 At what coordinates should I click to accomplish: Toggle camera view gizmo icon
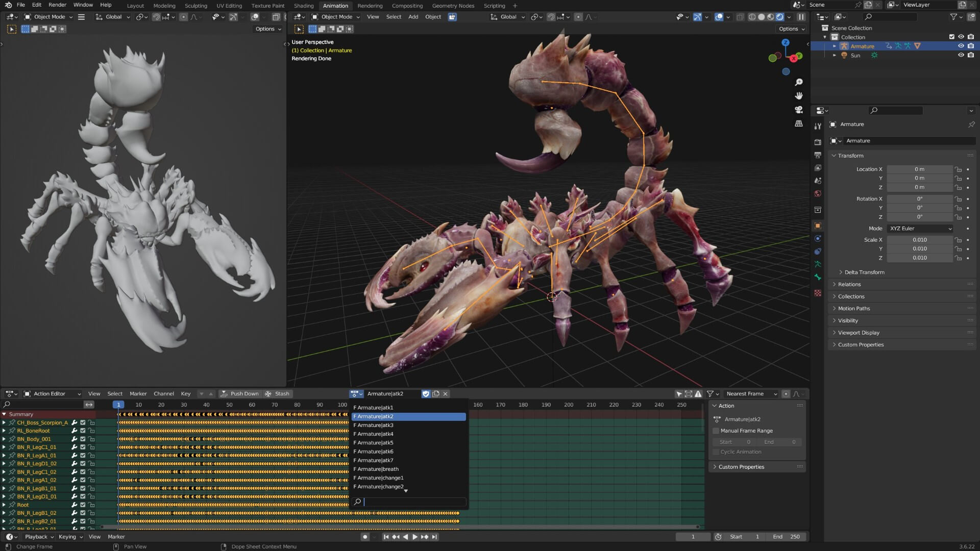click(799, 110)
